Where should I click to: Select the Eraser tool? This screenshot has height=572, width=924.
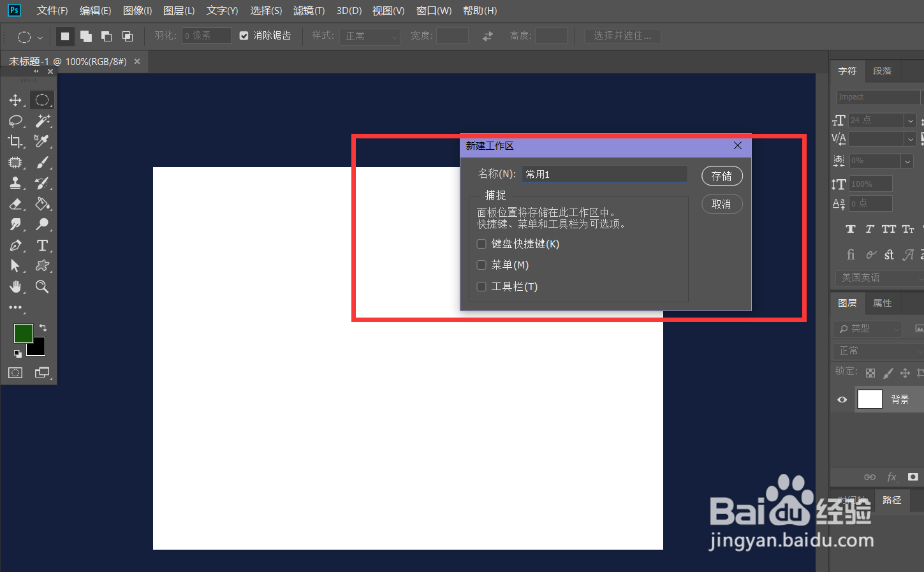(x=15, y=204)
